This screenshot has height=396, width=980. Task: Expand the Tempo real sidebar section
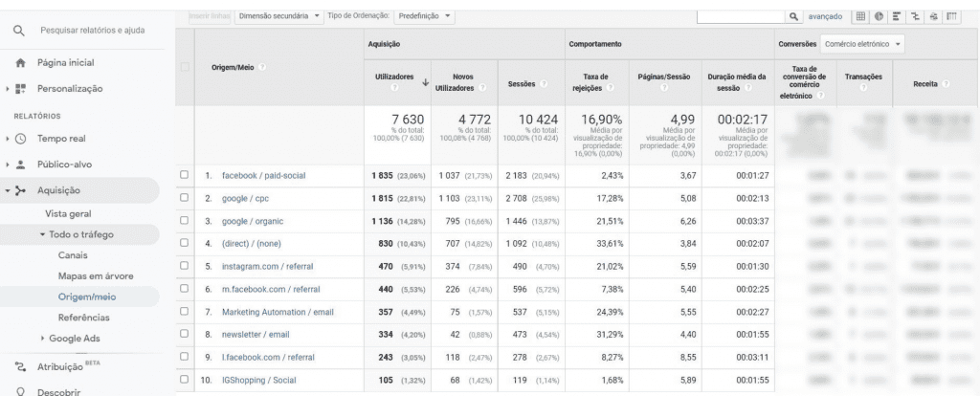[x=8, y=139]
